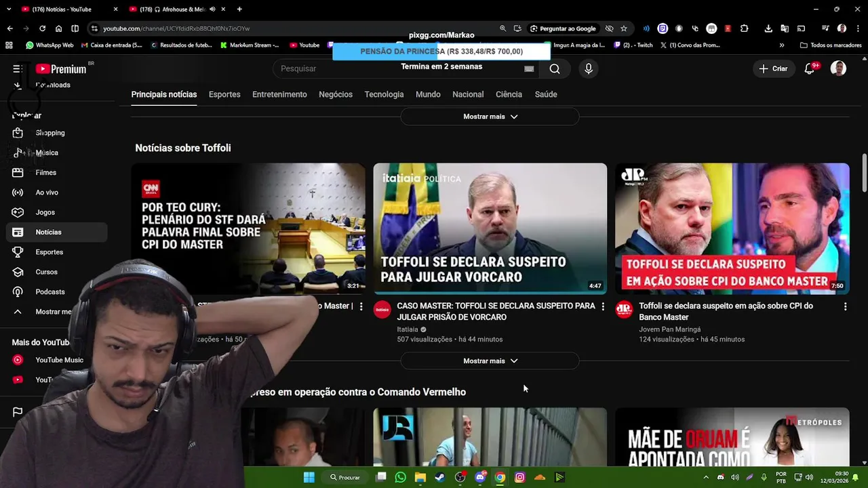Open Caixa de entrada bookmark
This screenshot has width=868, height=488.
click(111, 45)
